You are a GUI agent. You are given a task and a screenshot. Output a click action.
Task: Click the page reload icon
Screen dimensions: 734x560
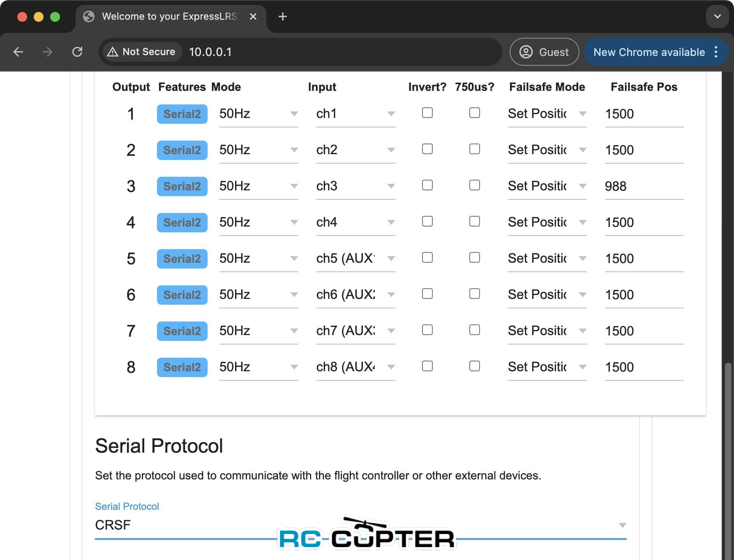(x=77, y=52)
